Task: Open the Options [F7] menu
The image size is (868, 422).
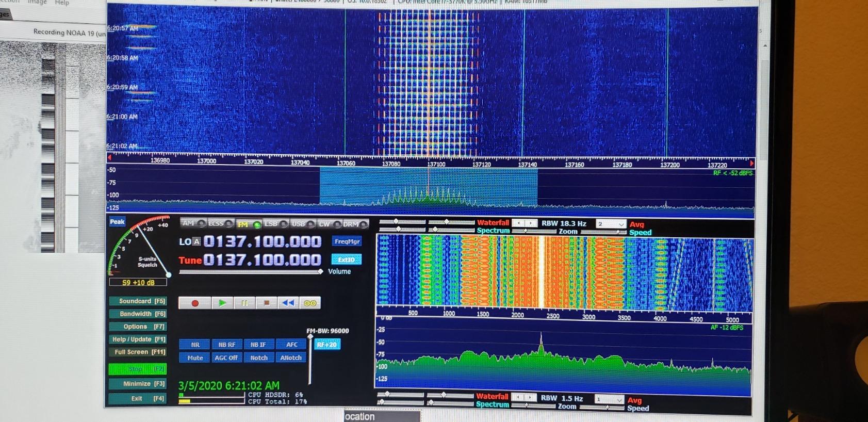Action: (137, 327)
